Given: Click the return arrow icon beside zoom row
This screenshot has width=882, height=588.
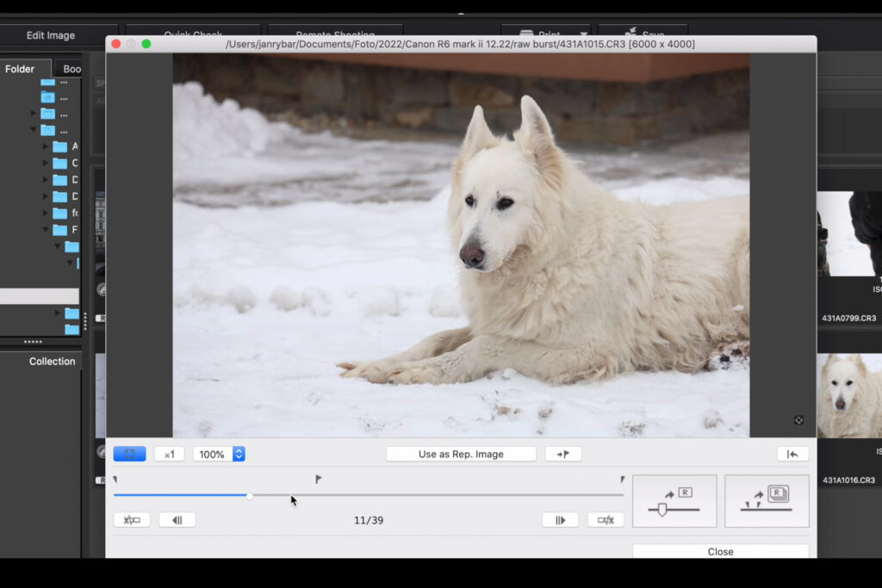Looking at the screenshot, I should coord(792,454).
